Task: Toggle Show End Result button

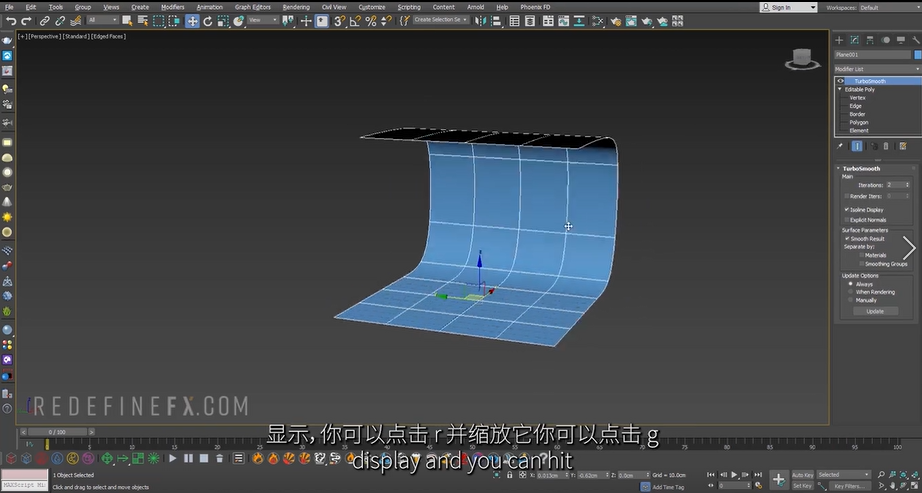Action: pyautogui.click(x=857, y=146)
